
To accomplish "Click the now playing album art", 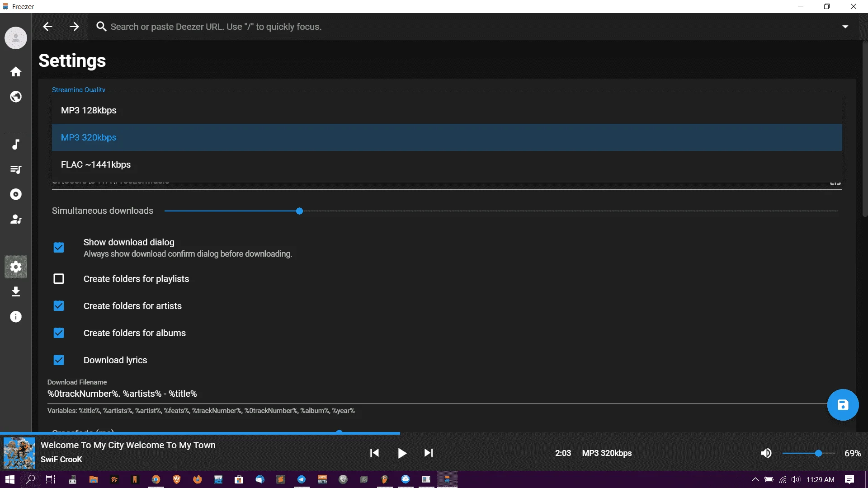I will [19, 453].
